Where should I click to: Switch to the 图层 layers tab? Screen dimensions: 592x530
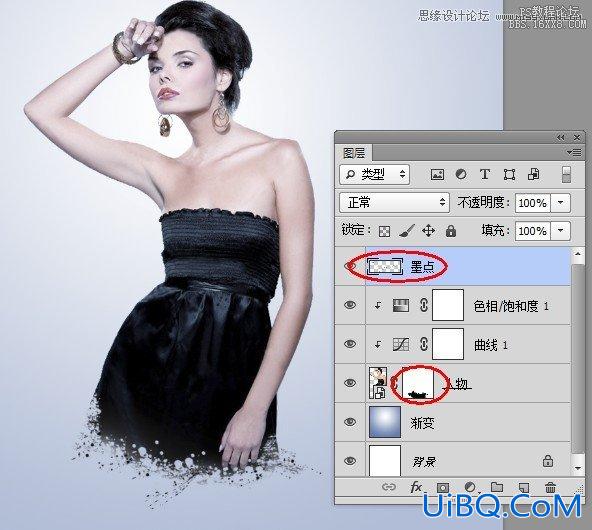[354, 153]
